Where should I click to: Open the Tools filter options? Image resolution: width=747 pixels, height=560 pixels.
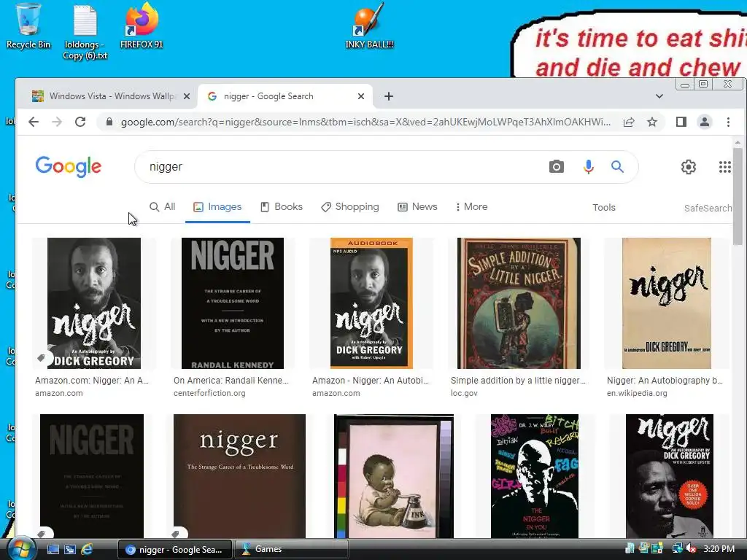point(603,208)
